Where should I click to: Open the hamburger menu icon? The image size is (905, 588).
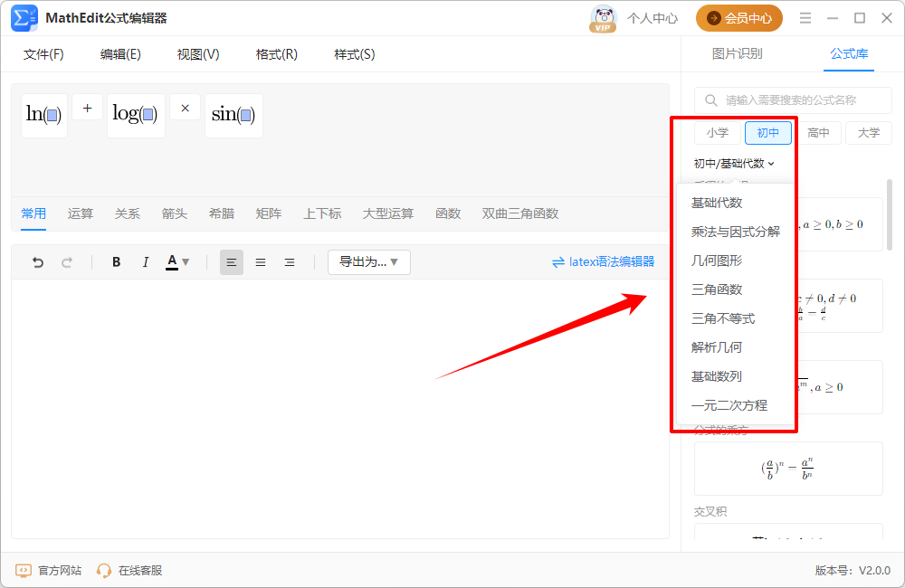point(805,18)
